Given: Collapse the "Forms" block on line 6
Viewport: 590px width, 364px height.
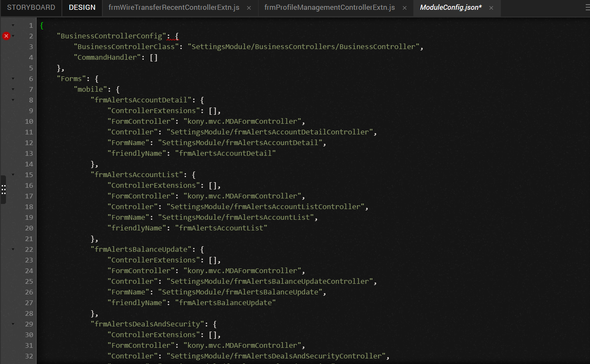Looking at the screenshot, I should [x=13, y=79].
